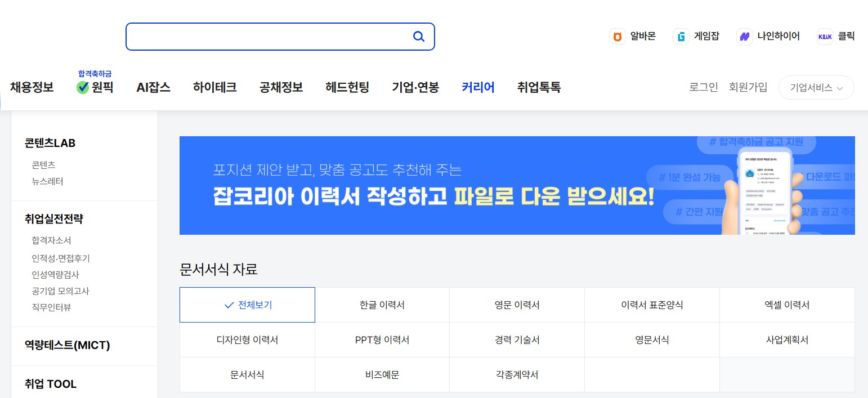Expand the 기업서비스 dropdown
The height and width of the screenshot is (398, 868).
(x=816, y=88)
